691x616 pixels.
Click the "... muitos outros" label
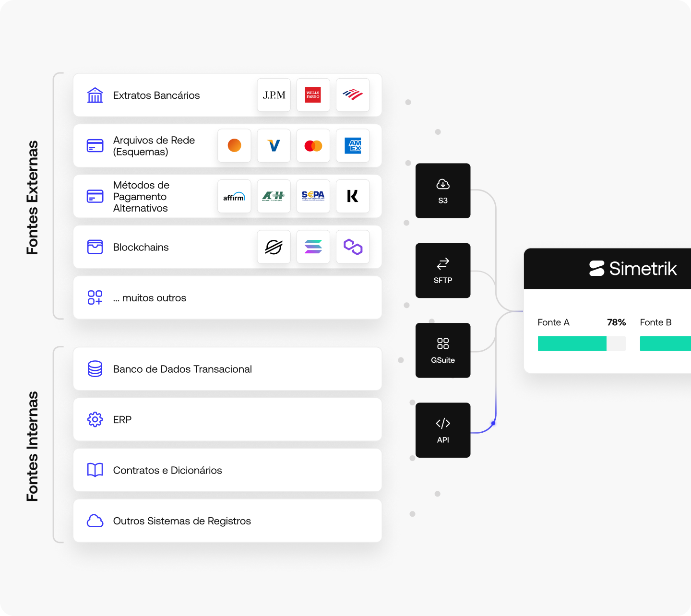click(x=150, y=298)
